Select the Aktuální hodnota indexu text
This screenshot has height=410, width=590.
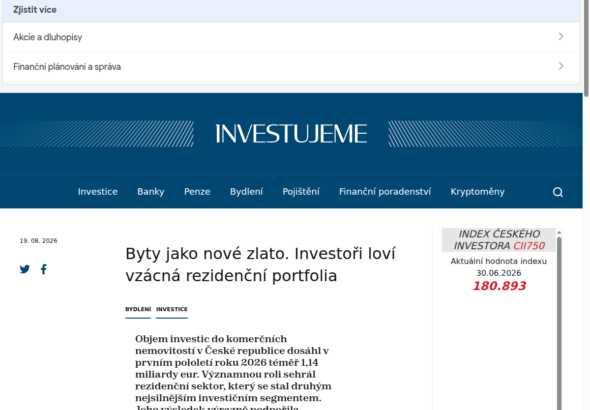[x=499, y=261]
